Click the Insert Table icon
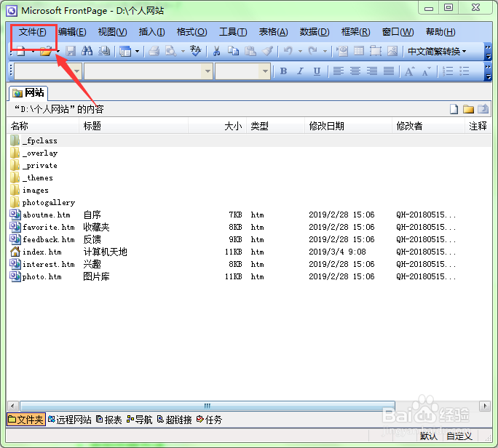The width and height of the screenshot is (498, 448). (359, 51)
